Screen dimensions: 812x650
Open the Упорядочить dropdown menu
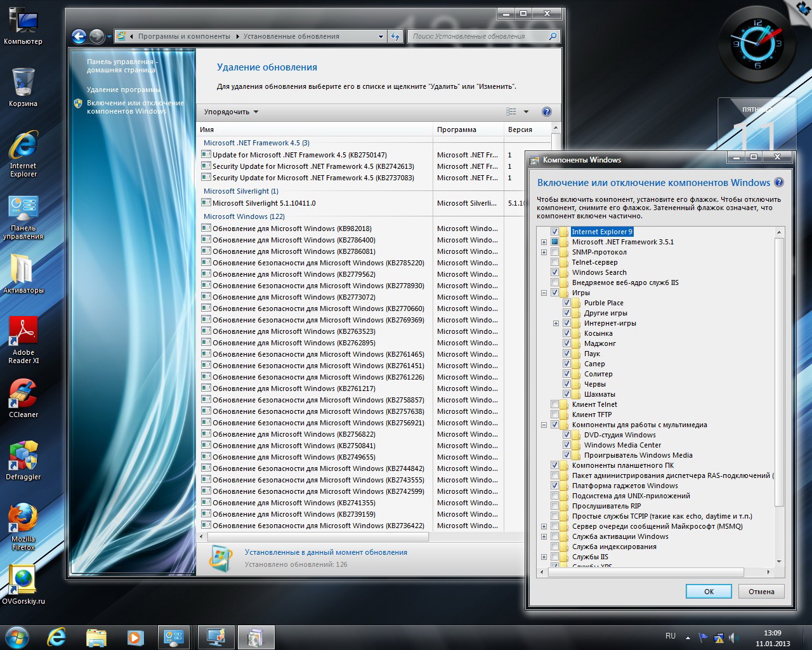pos(231,112)
